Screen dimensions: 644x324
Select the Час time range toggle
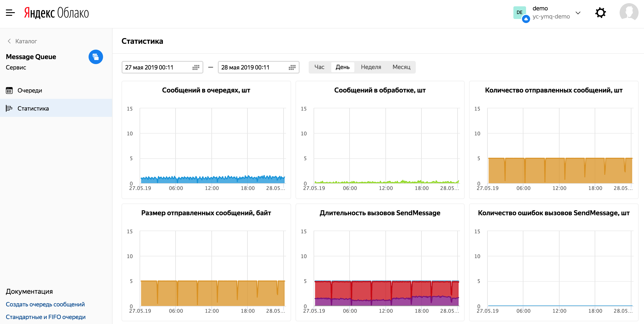click(319, 67)
